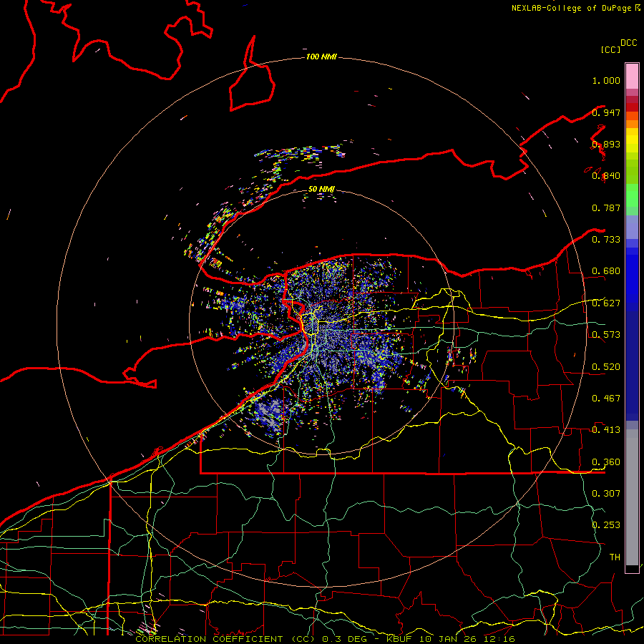Click the 0.733 scale value

point(606,240)
